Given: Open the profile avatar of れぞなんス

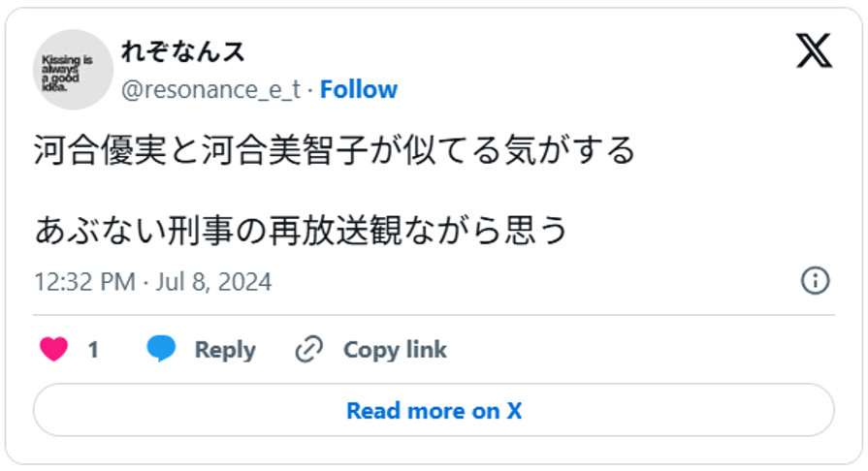Looking at the screenshot, I should 74,70.
